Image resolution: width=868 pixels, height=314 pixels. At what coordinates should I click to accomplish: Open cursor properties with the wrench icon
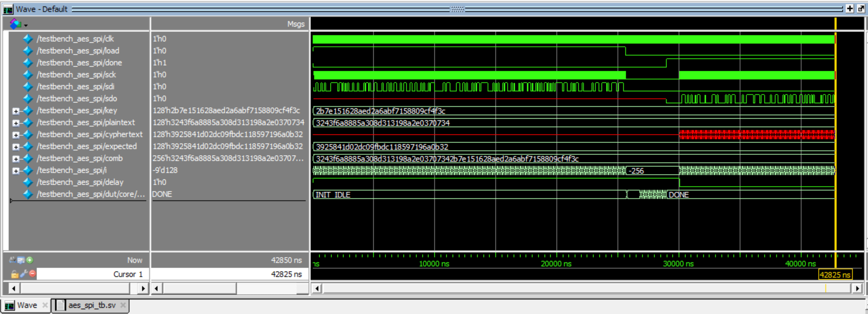(23, 274)
